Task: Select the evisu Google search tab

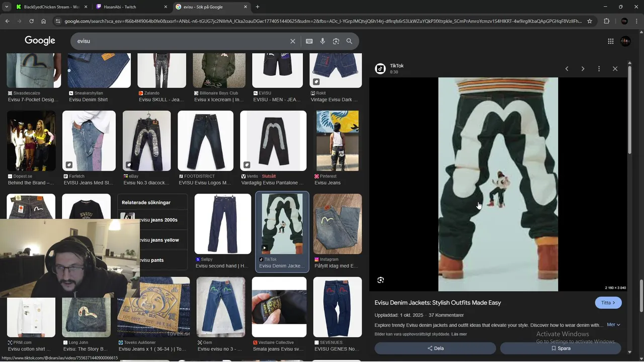Action: (x=211, y=7)
